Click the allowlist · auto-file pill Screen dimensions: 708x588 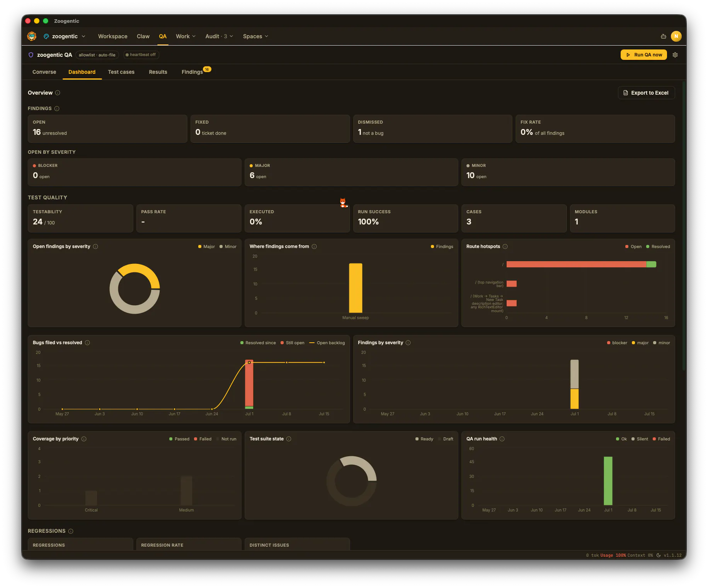pyautogui.click(x=97, y=55)
